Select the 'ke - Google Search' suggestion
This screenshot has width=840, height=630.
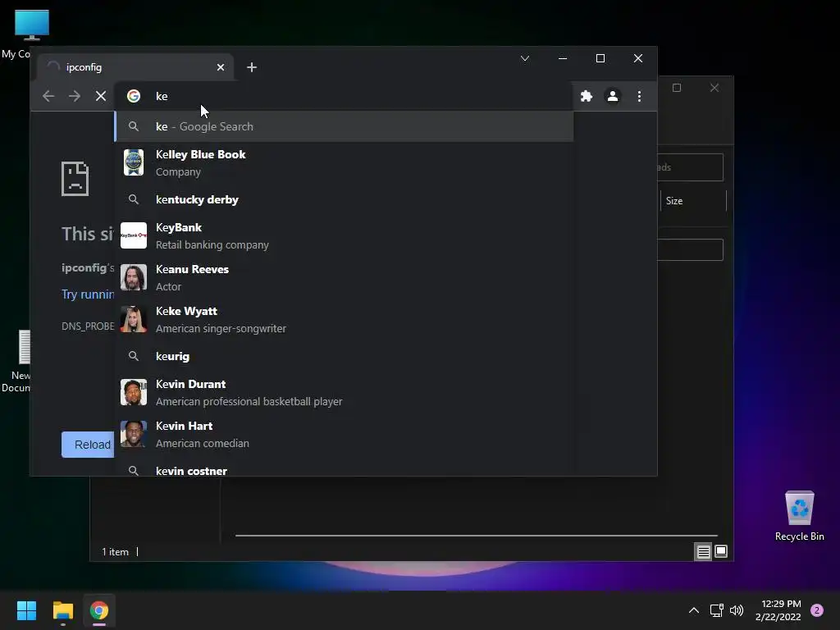click(344, 126)
